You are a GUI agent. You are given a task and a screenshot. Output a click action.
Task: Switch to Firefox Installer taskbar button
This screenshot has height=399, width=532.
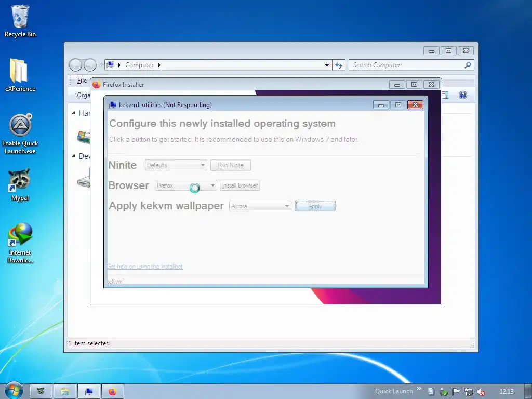(112, 392)
